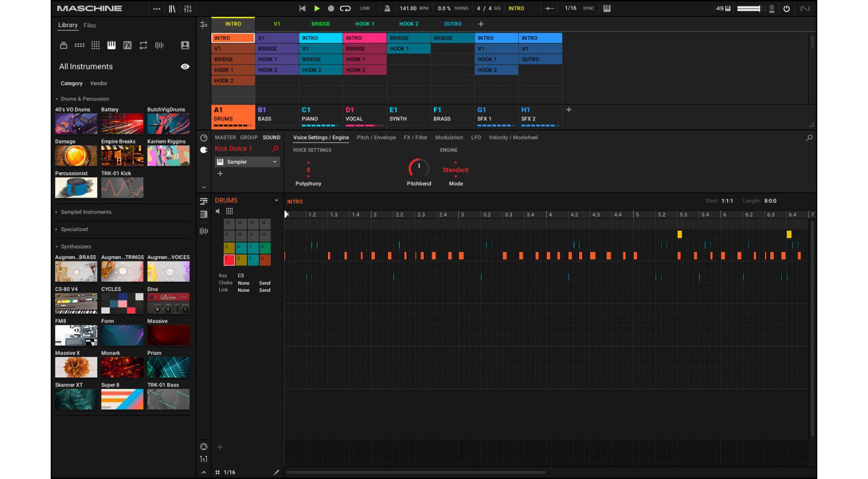Open the user content icon in the Library
868x479 pixels.
click(185, 46)
